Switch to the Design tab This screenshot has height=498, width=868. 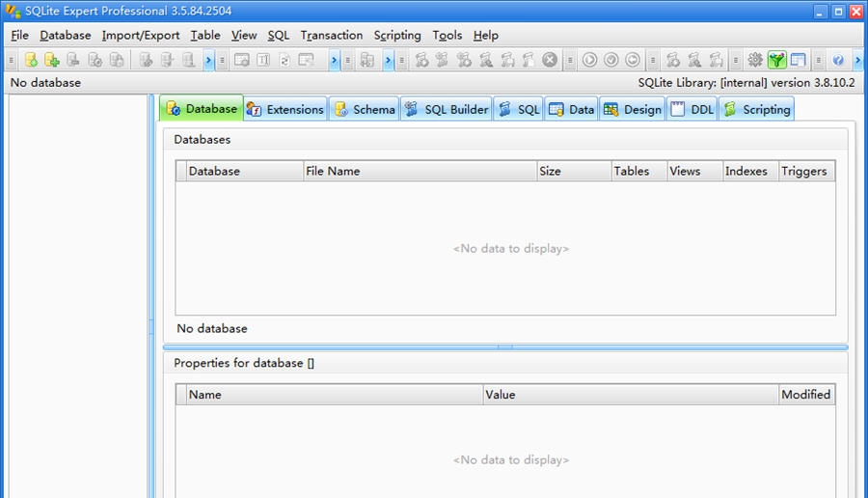633,109
